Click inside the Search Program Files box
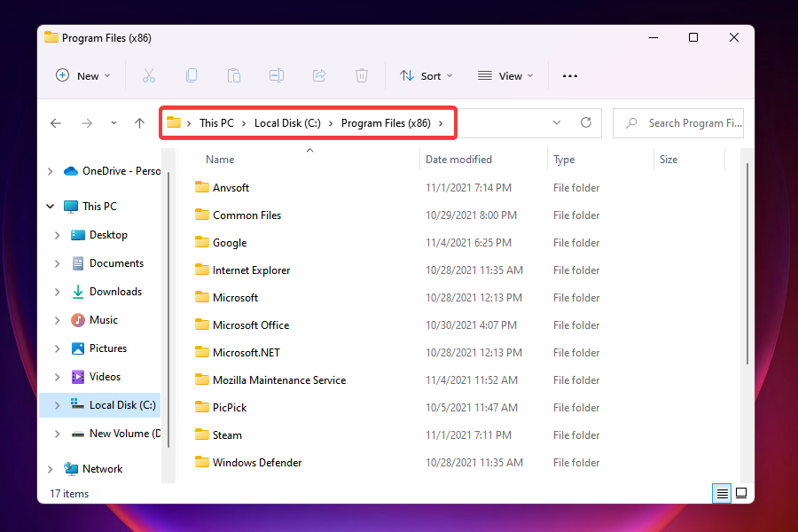The image size is (798, 532). 678,122
